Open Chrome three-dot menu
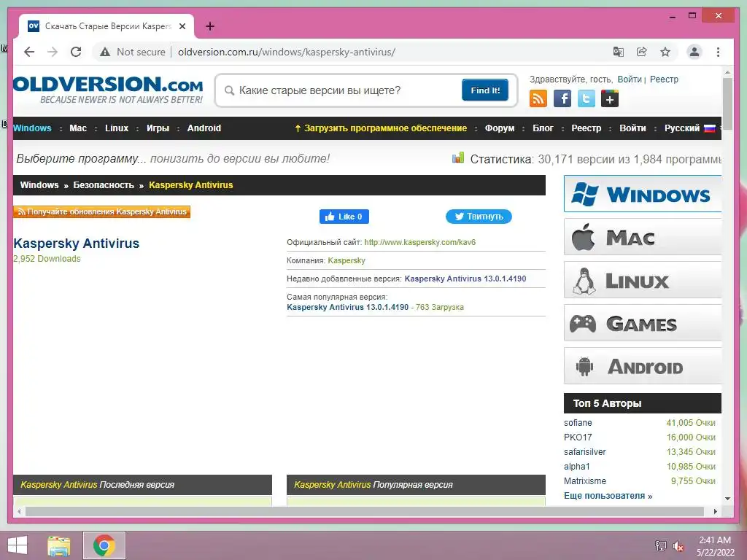Screen dimensions: 747x560 coord(718,52)
